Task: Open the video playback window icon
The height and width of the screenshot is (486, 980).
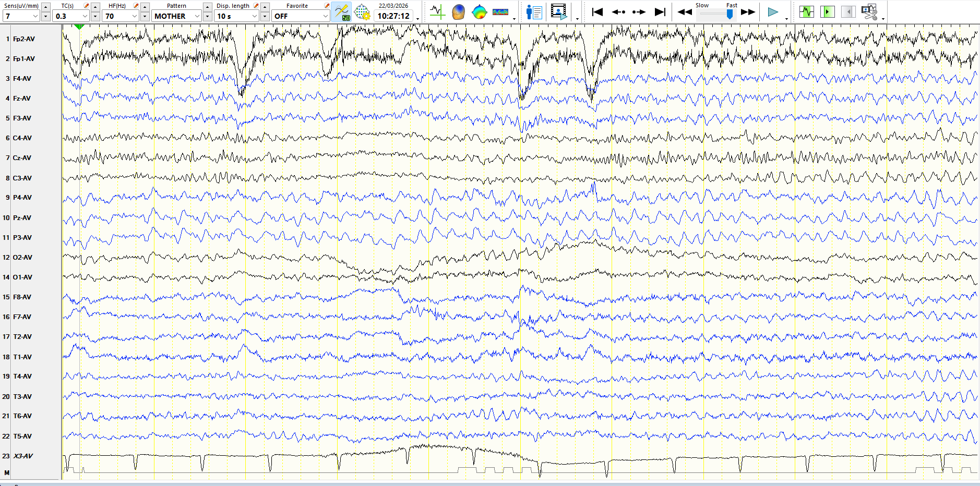Action: (559, 12)
